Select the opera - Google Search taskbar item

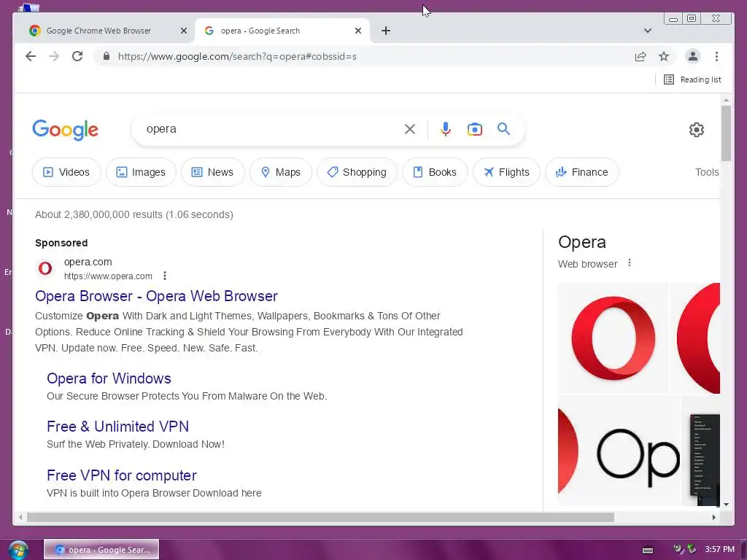pyautogui.click(x=101, y=550)
